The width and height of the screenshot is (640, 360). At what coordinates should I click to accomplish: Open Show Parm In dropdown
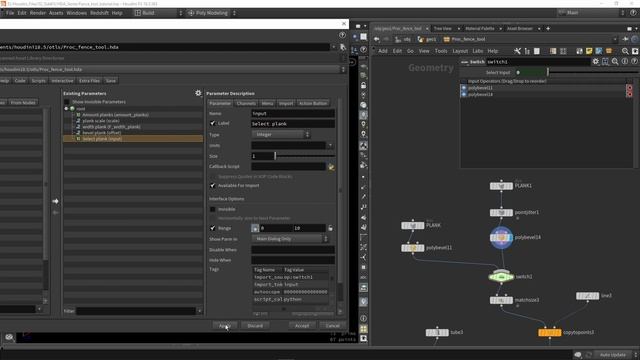(x=290, y=239)
